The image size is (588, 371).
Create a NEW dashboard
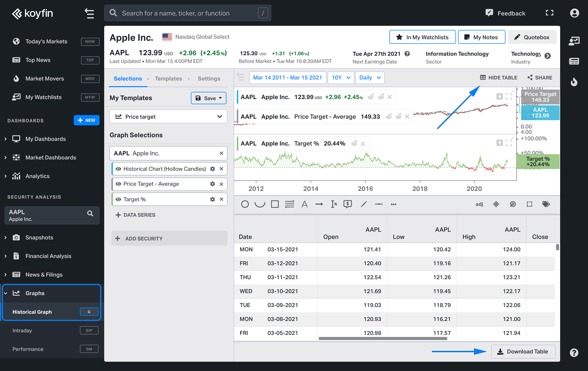(x=86, y=120)
